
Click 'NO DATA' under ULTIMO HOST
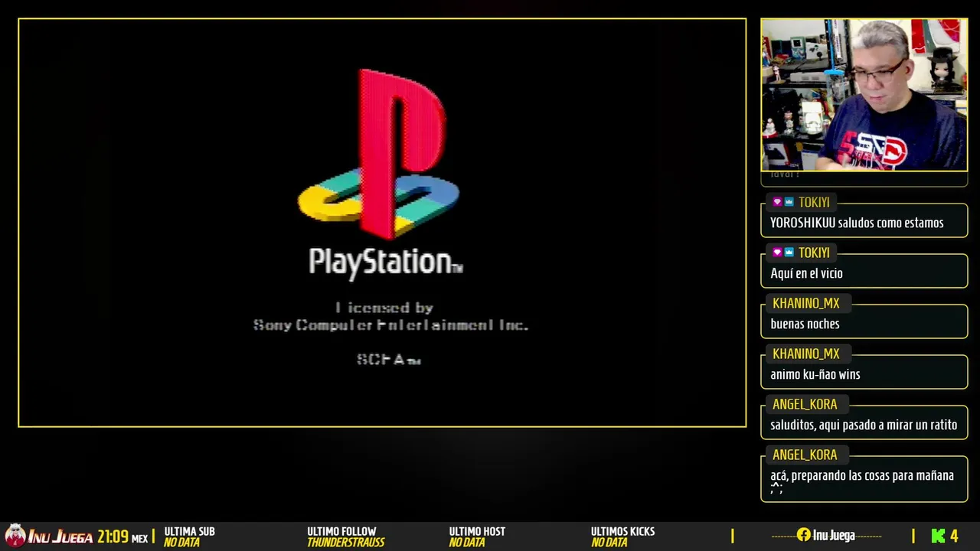coord(467,543)
